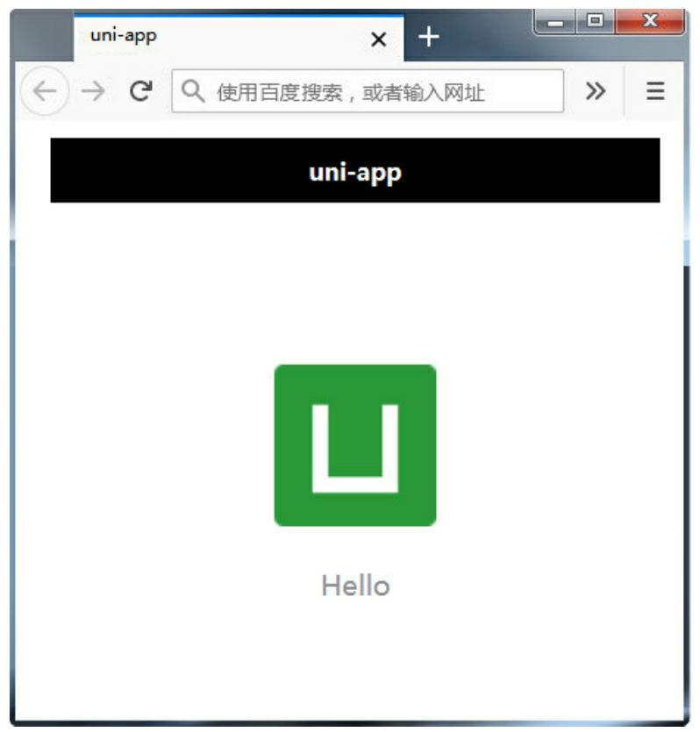Maximize the browser window
Screen dimensions: 700x732
595,21
